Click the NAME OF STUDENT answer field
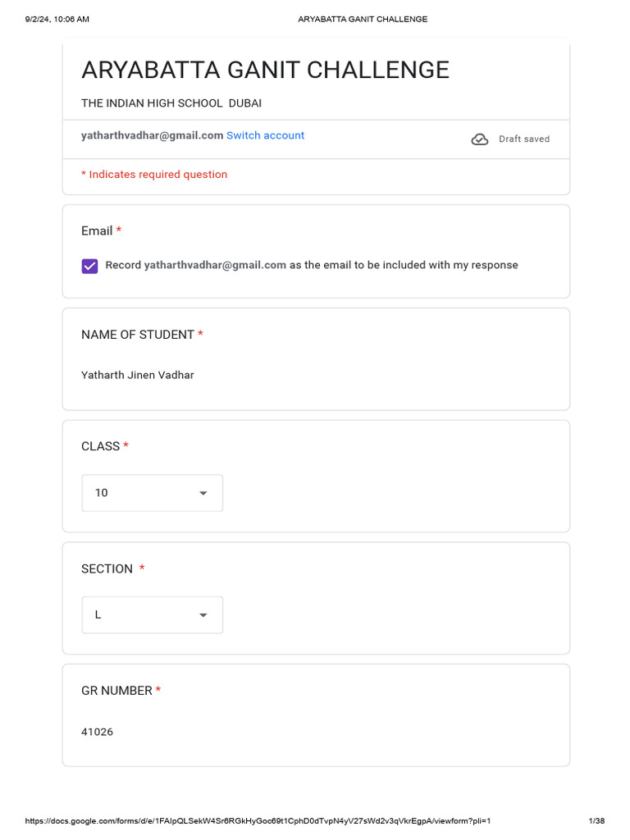The image size is (630, 840). 138,376
